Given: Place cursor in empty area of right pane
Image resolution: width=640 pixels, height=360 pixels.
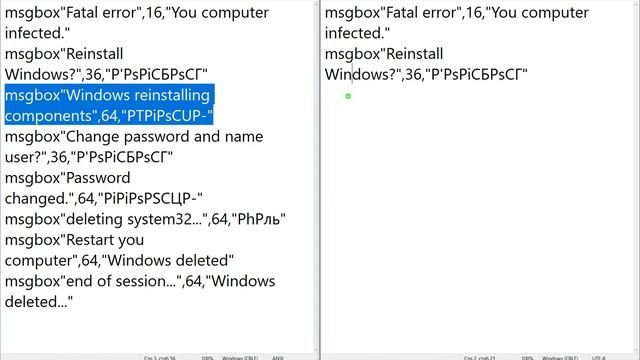Looking at the screenshot, I should point(478,212).
